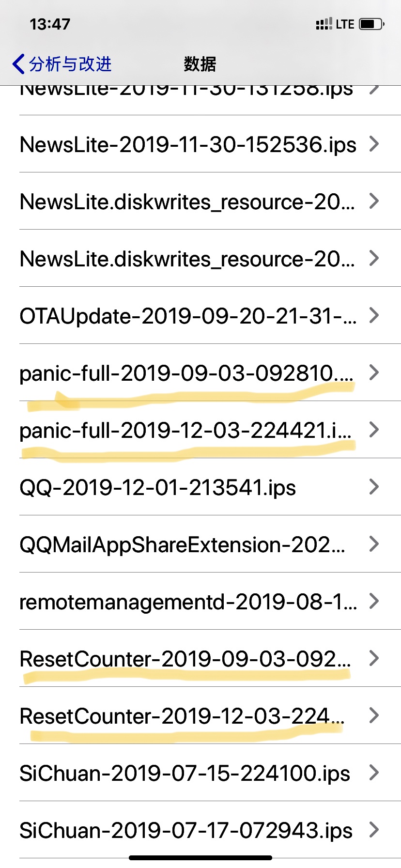
Task: Open QQMailAppShareExtension log entry
Action: pos(182,544)
